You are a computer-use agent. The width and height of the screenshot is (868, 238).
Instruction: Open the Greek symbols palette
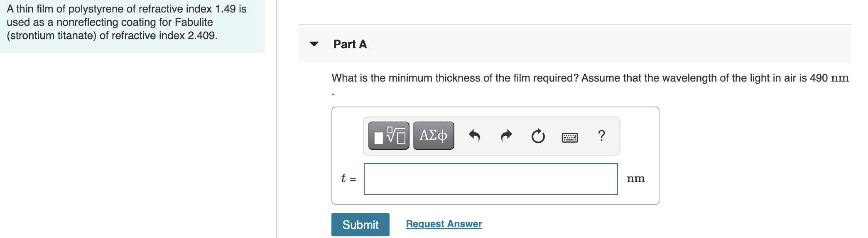click(x=433, y=136)
